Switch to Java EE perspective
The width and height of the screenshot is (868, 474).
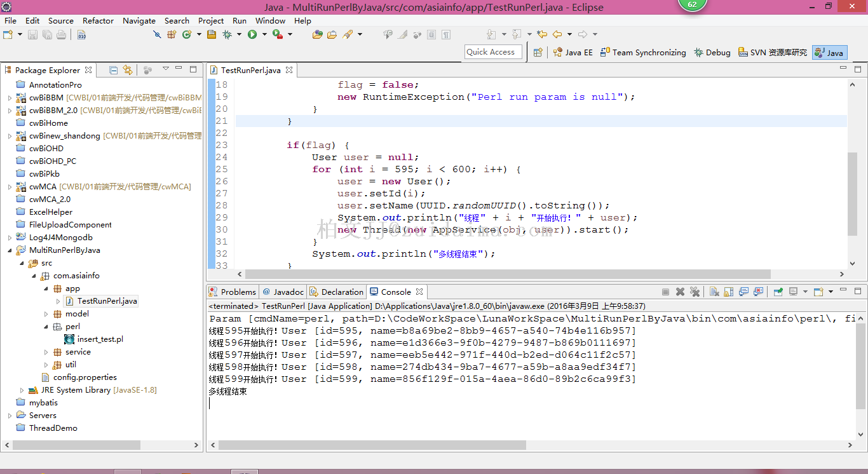point(573,52)
